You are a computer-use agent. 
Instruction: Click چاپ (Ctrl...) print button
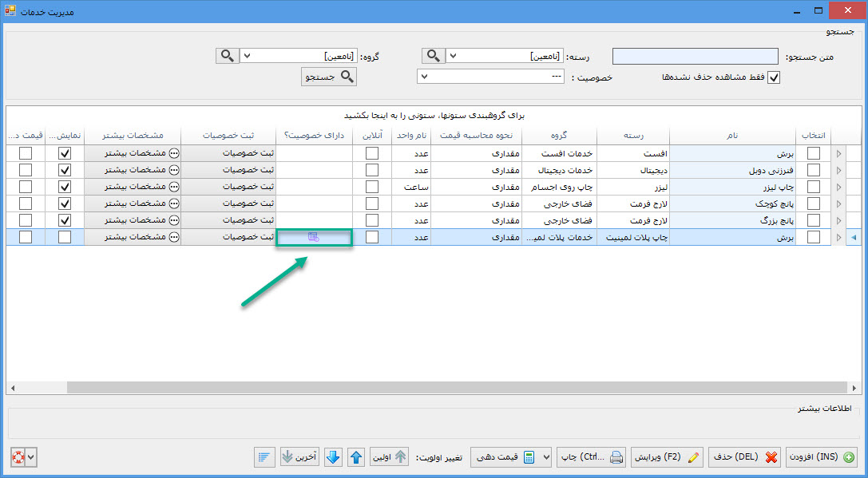[593, 457]
